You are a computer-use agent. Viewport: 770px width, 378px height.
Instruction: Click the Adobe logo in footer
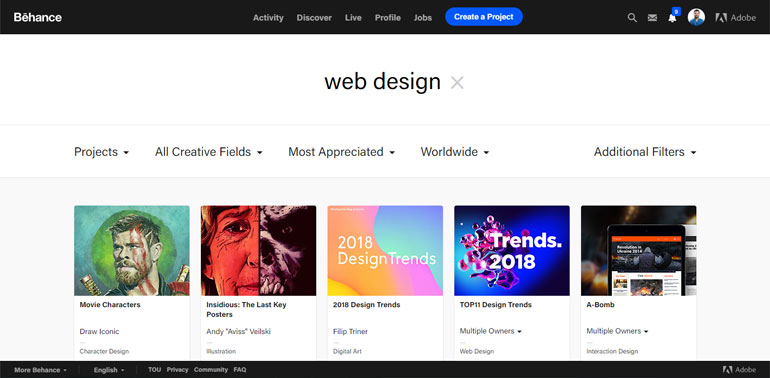coord(739,370)
